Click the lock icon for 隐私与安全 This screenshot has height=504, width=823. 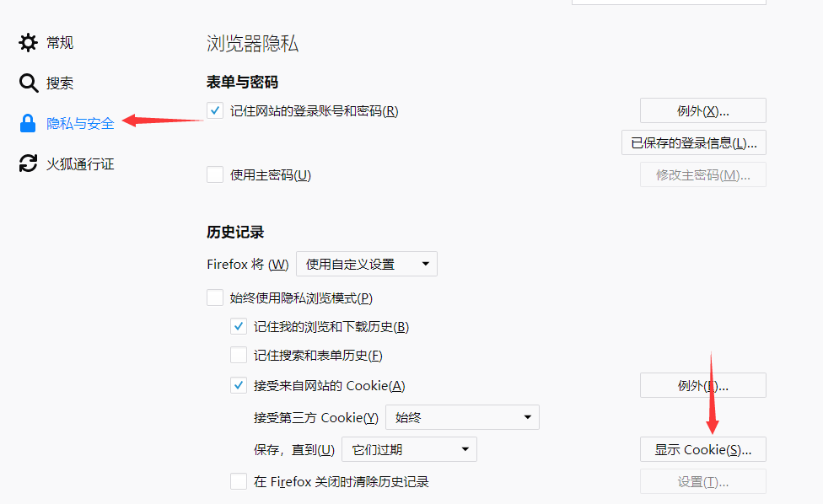click(x=27, y=123)
